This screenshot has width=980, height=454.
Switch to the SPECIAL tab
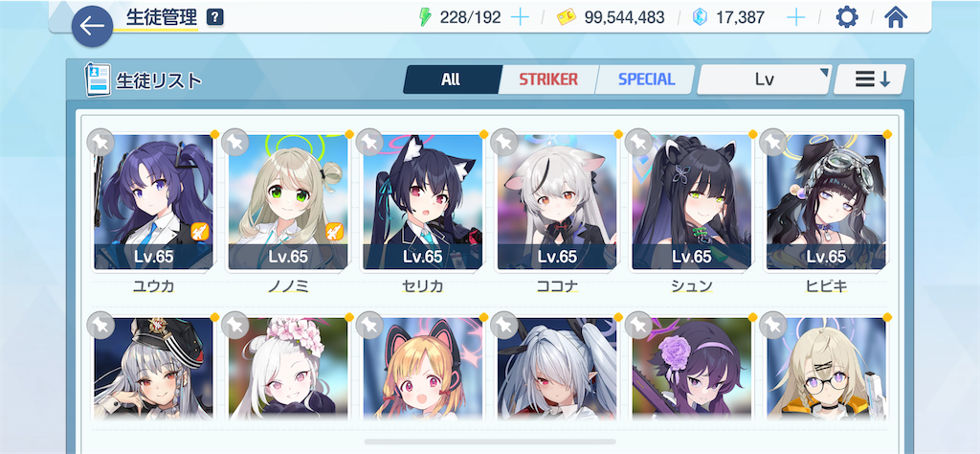646,79
